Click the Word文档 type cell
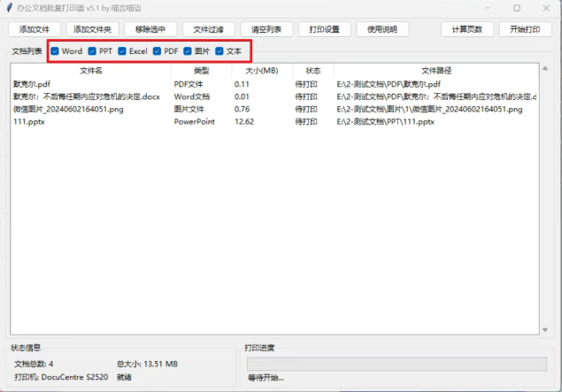Image resolution: width=562 pixels, height=392 pixels. click(192, 96)
